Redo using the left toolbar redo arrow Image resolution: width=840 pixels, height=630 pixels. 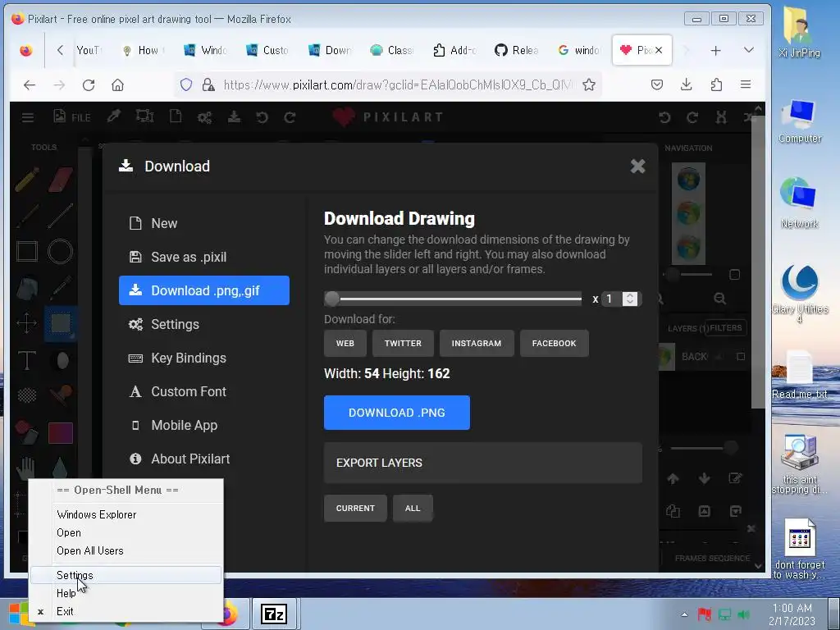290,116
